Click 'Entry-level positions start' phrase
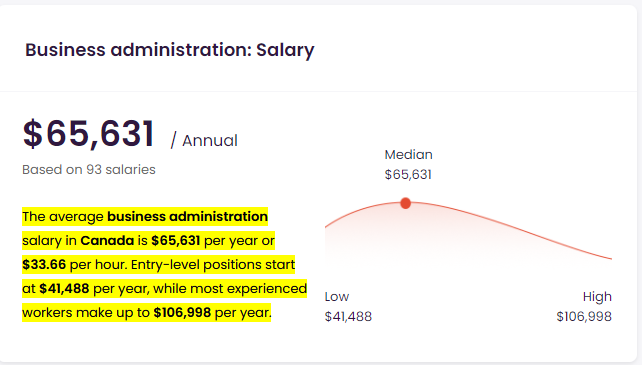 pyautogui.click(x=213, y=265)
